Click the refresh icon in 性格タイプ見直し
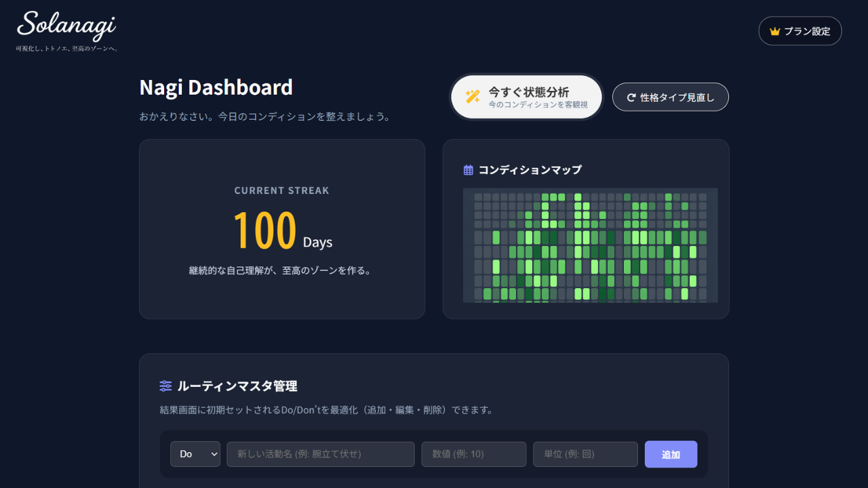The height and width of the screenshot is (488, 868). click(631, 98)
